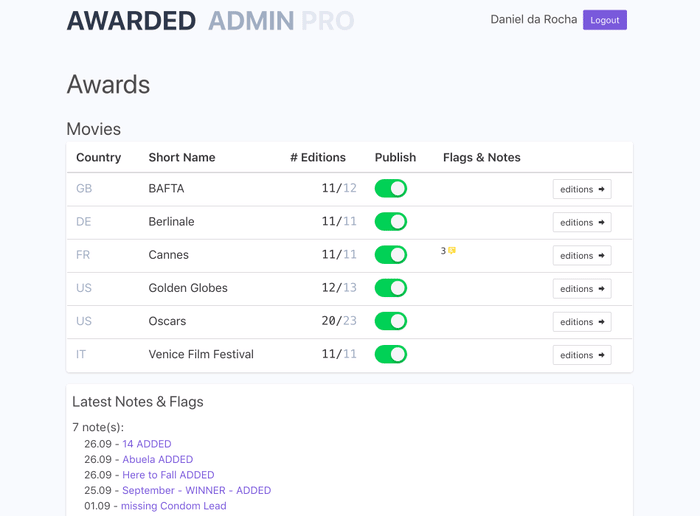Toggle the Berlinale publish switch

click(391, 221)
